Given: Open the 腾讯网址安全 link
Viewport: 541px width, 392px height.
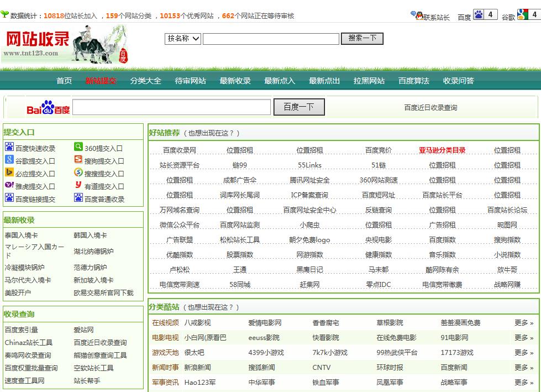Looking at the screenshot, I should pos(309,180).
